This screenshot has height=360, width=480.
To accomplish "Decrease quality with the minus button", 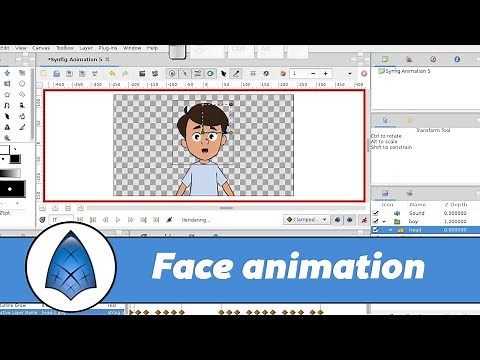I will pyautogui.click(x=313, y=73).
